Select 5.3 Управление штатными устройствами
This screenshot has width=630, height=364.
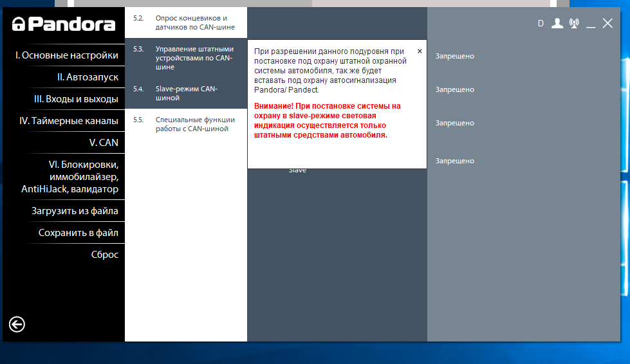coord(185,58)
